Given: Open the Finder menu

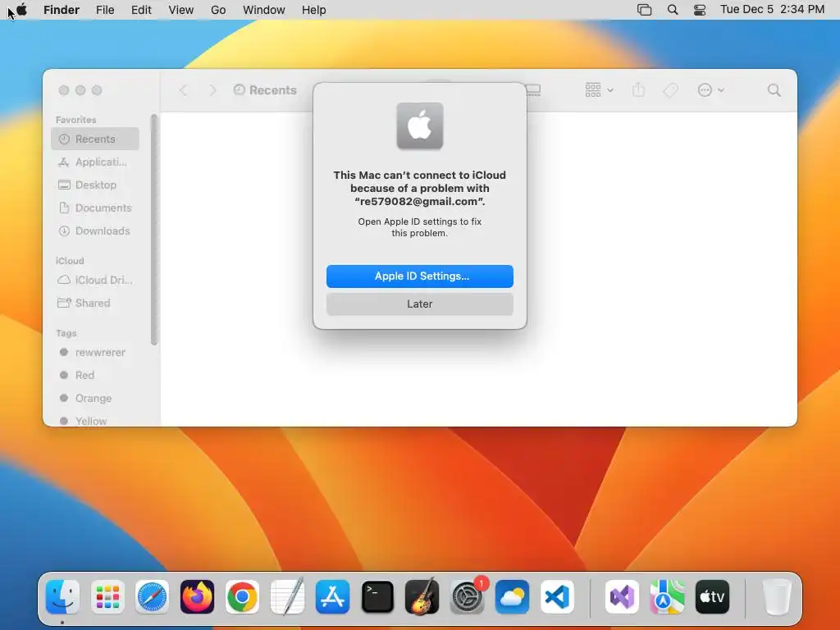Looking at the screenshot, I should click(61, 10).
